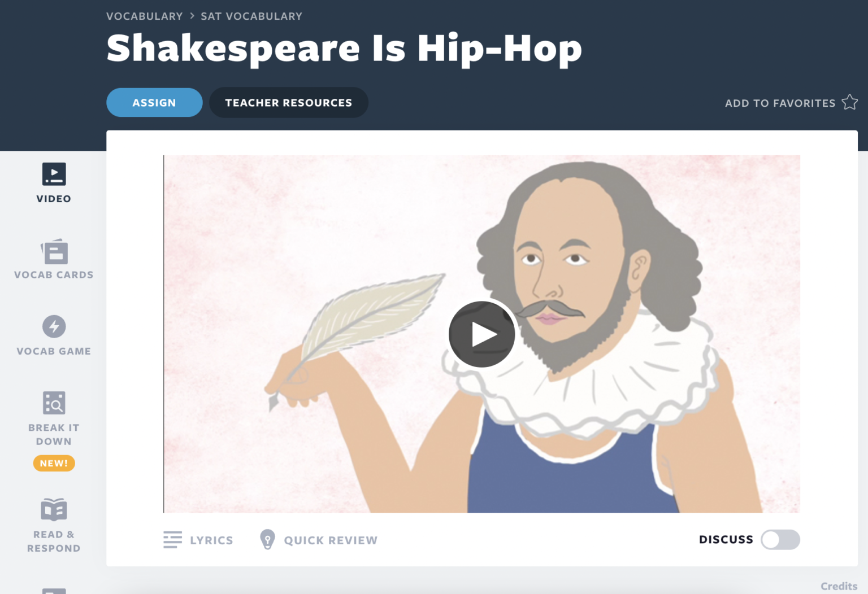Select the Video section icon

coord(54,174)
